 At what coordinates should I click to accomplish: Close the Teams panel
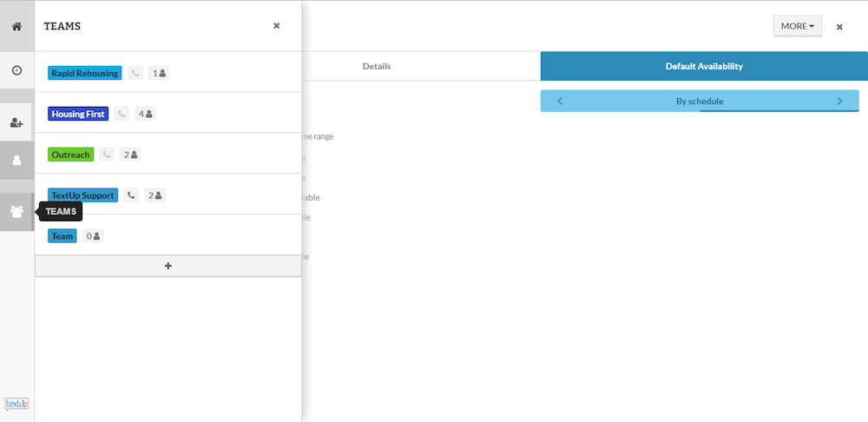coord(276,25)
